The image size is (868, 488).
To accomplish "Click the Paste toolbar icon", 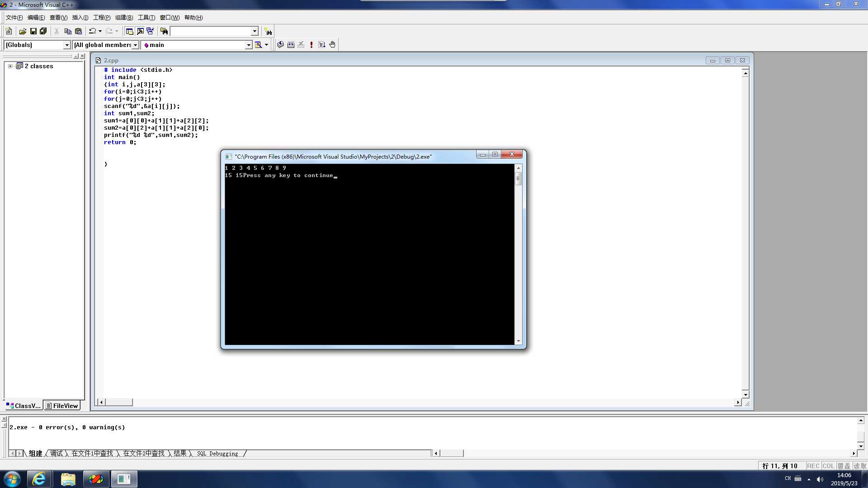I will pyautogui.click(x=78, y=31).
